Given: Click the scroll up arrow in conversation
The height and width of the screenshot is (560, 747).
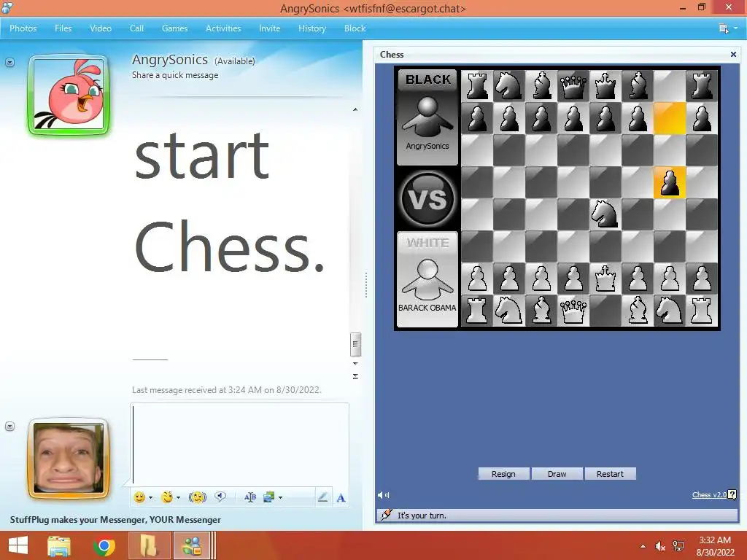Looking at the screenshot, I should 355,109.
